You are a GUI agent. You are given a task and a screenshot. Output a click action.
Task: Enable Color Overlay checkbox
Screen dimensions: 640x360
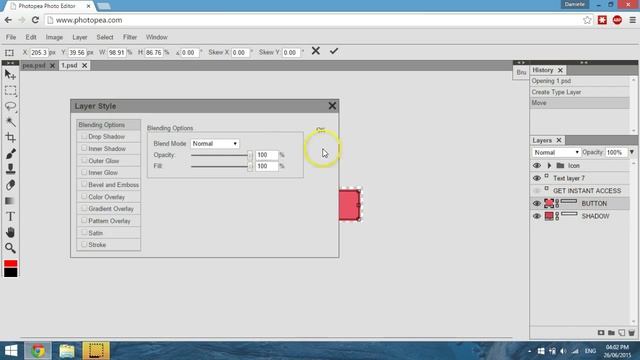click(x=84, y=196)
